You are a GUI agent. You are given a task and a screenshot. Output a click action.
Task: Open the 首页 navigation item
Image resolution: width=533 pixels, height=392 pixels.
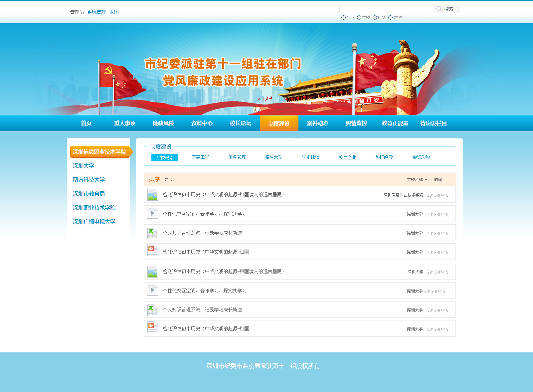coord(86,123)
